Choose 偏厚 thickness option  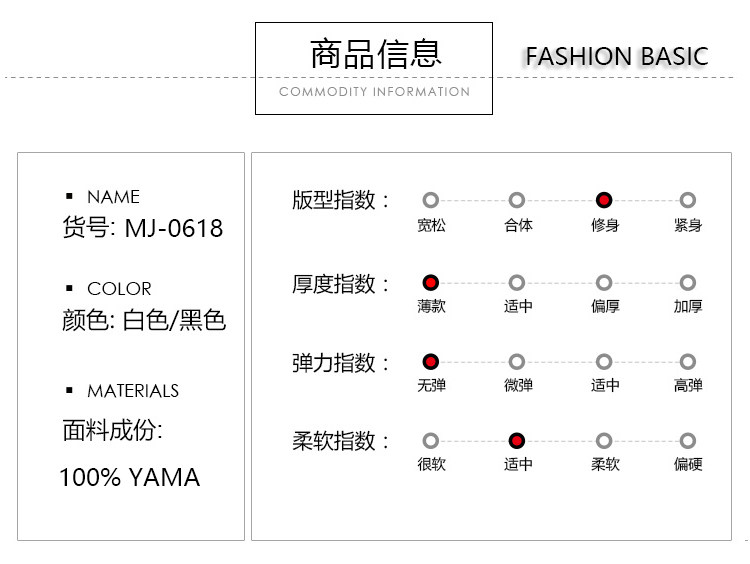pos(604,283)
